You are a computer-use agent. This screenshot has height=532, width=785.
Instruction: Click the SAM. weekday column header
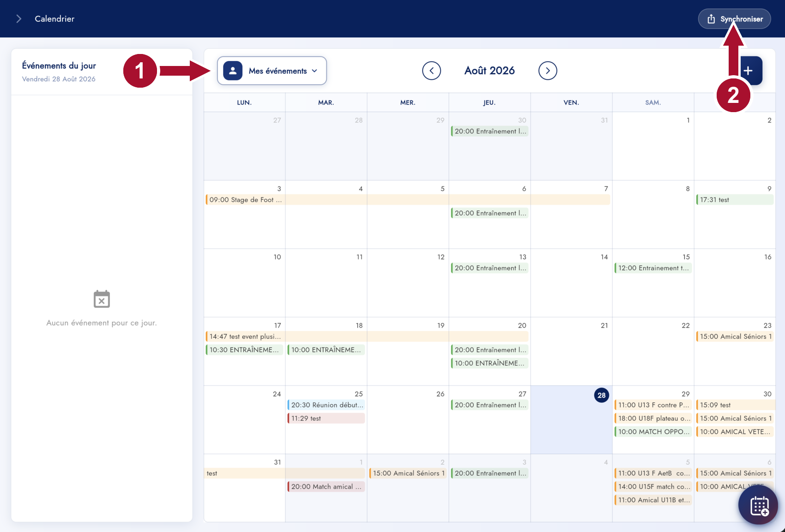(653, 102)
